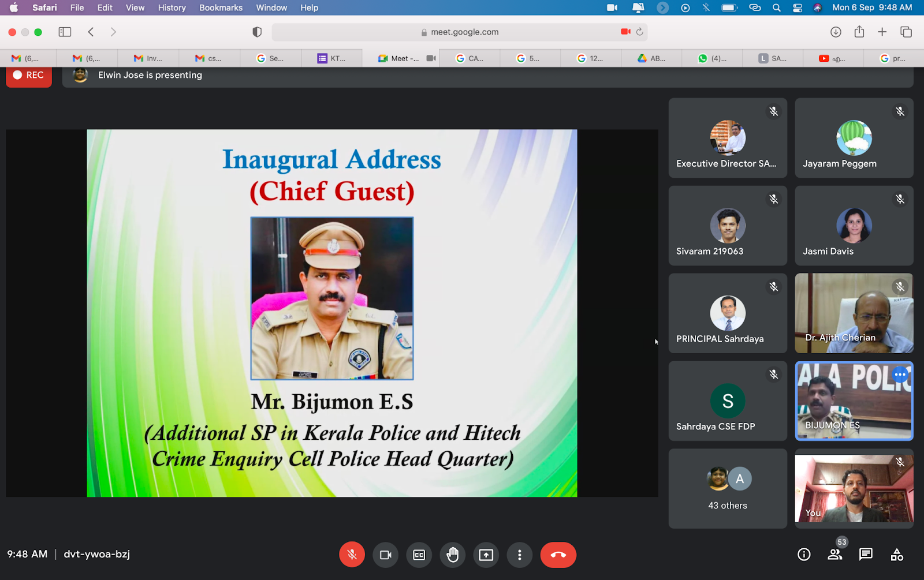Open the Safari share menu
The height and width of the screenshot is (580, 924).
pos(859,32)
